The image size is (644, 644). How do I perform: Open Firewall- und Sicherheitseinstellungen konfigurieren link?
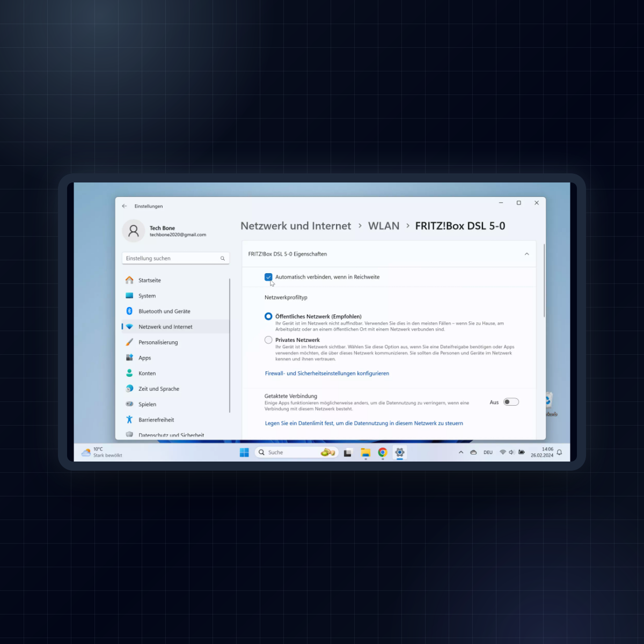327,374
